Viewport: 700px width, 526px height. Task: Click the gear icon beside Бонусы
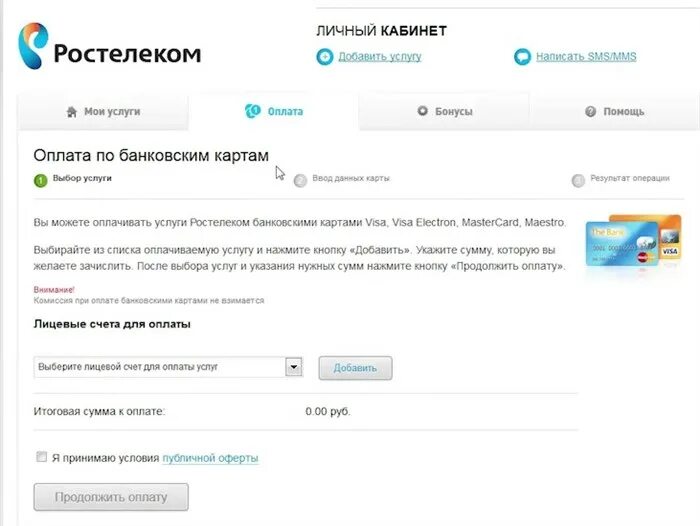pyautogui.click(x=422, y=111)
